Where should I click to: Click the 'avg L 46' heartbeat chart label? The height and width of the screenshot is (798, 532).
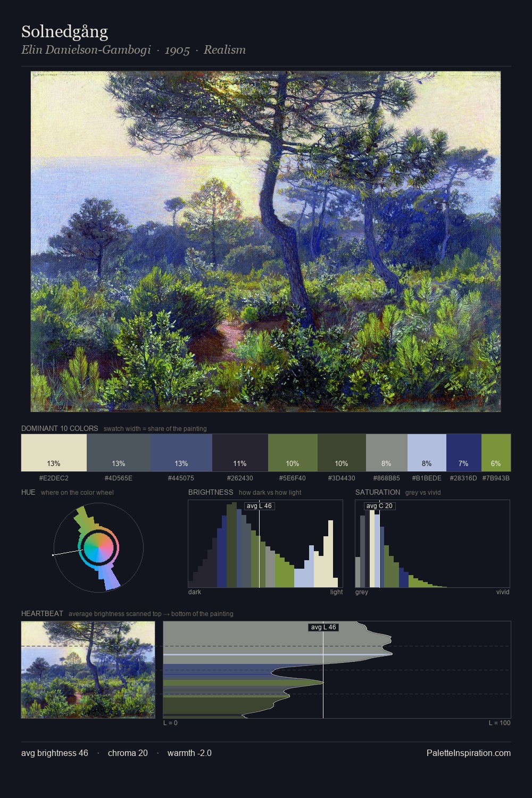click(323, 627)
